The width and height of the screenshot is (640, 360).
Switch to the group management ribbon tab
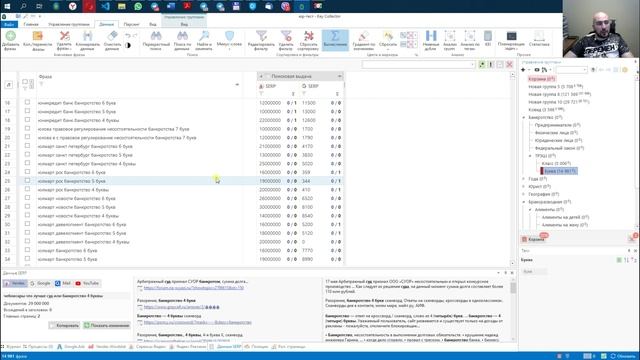click(x=69, y=24)
